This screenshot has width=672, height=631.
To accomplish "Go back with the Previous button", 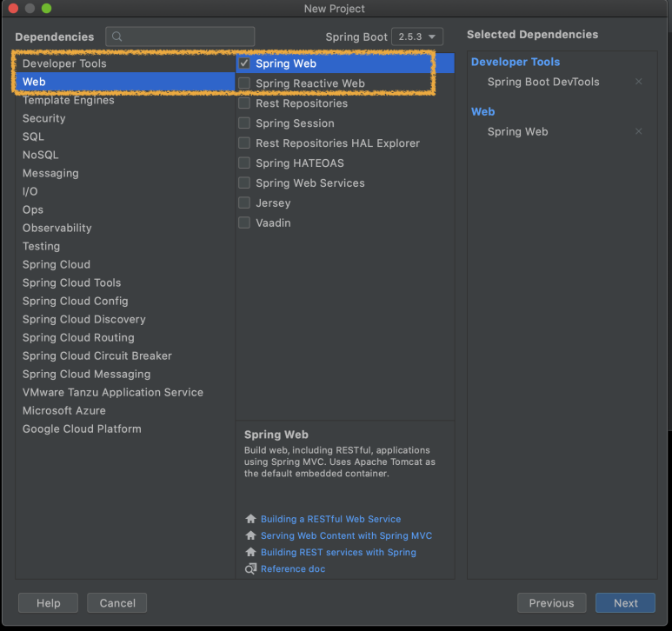I will 551,602.
